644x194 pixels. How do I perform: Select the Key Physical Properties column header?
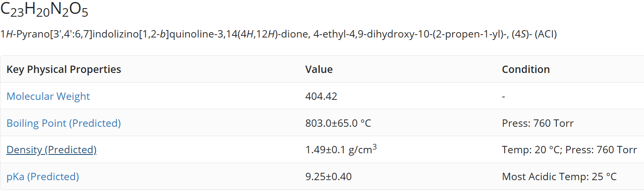[64, 69]
